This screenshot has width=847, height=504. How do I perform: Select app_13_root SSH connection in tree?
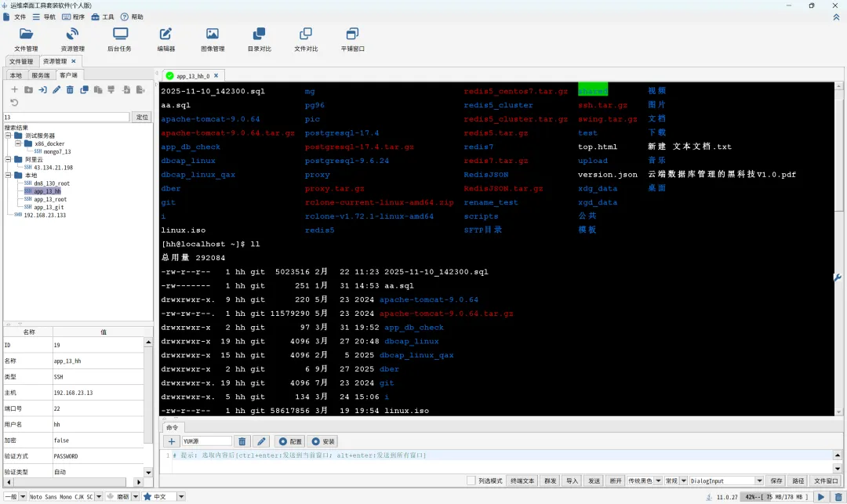50,199
